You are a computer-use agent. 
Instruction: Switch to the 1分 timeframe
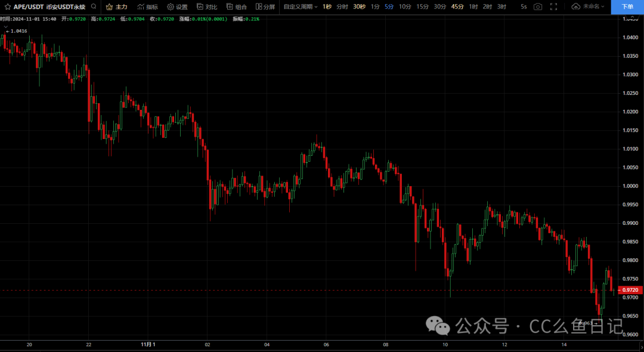coord(375,7)
